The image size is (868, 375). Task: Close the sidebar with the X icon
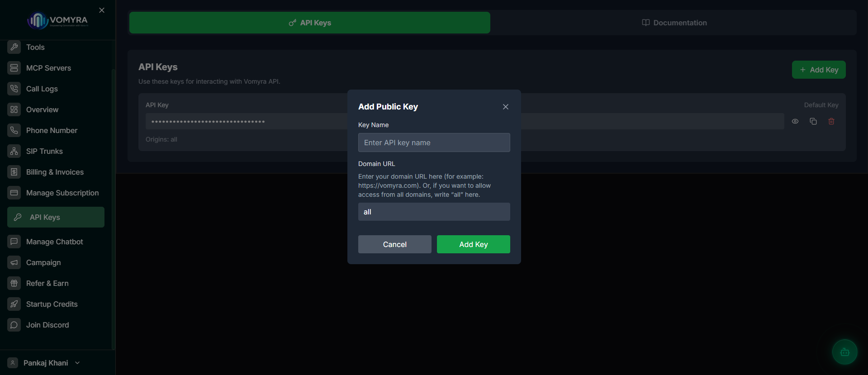coord(102,10)
